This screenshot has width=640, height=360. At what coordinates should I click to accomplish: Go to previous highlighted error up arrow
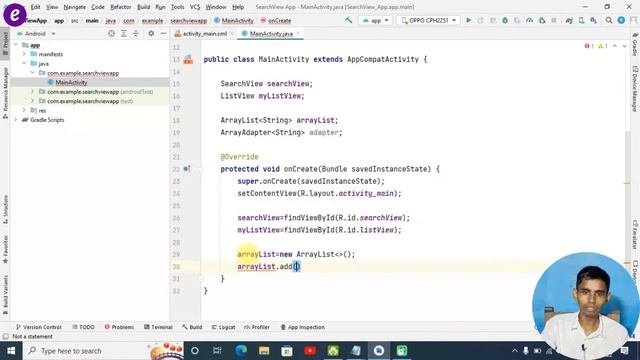click(615, 46)
